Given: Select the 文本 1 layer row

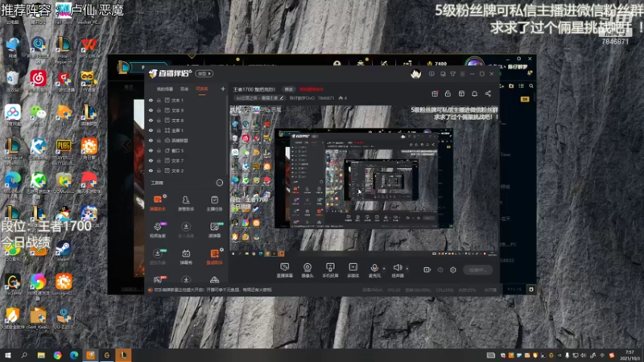Looking at the screenshot, I should pyautogui.click(x=187, y=100).
